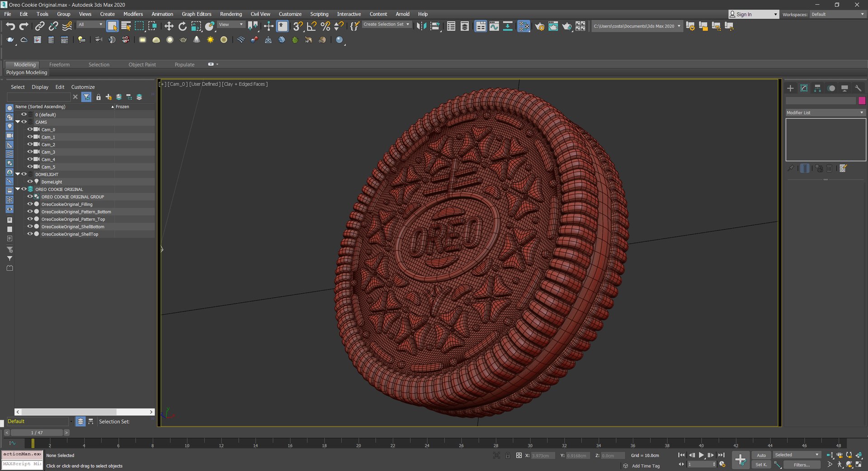Open the Utilities panel tab

pyautogui.click(x=858, y=88)
